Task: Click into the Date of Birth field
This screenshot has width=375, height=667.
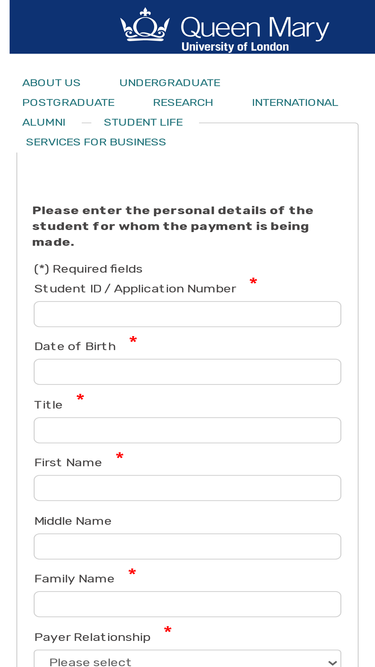Action: [188, 372]
